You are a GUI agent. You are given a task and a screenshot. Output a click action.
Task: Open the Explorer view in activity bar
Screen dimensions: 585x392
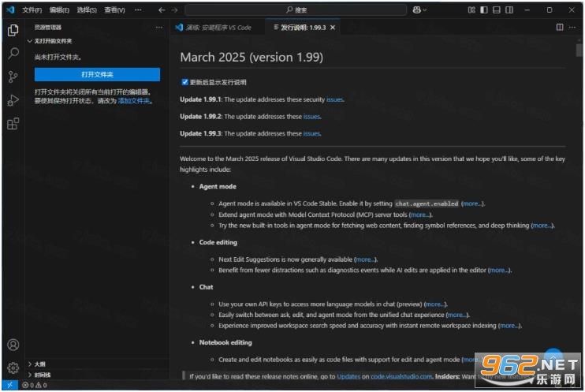click(x=13, y=30)
